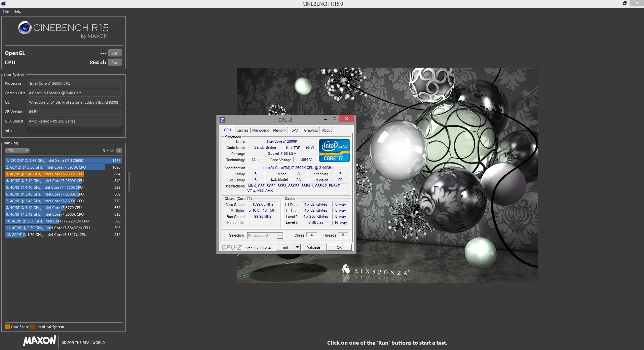The width and height of the screenshot is (644, 350).
Task: Click the Validate button in CPU-Z
Action: pos(313,247)
